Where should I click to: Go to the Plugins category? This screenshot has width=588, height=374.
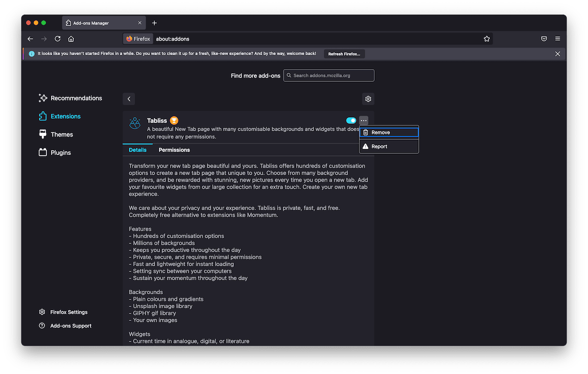tap(55, 152)
